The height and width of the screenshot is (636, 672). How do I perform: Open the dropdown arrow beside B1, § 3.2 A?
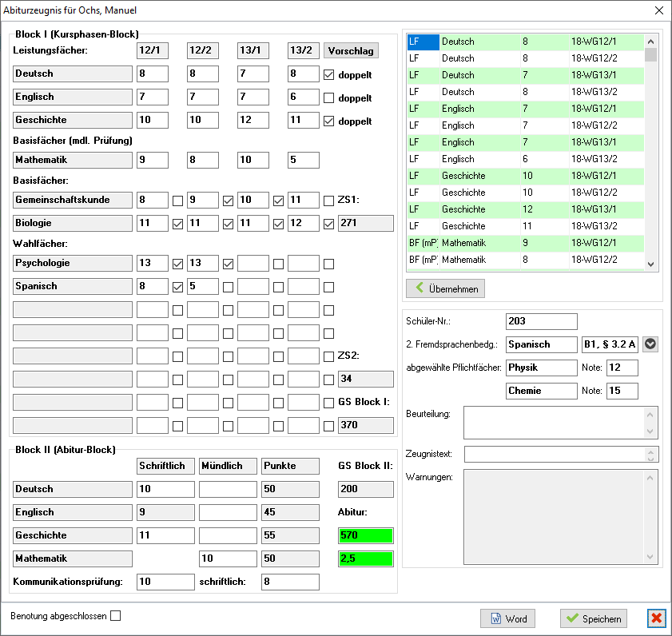point(650,344)
